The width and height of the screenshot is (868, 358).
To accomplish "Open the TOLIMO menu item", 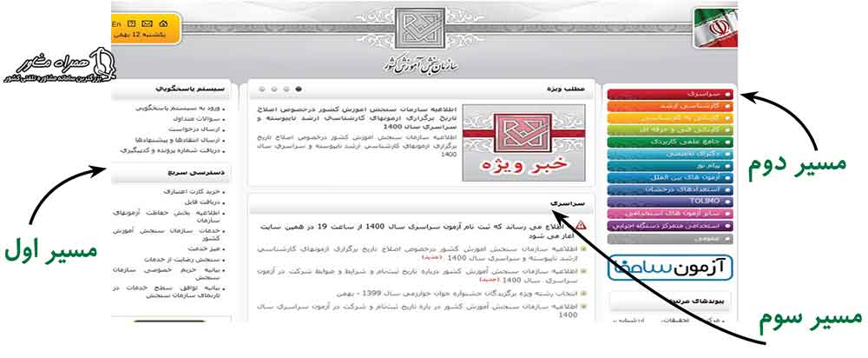I will [670, 202].
